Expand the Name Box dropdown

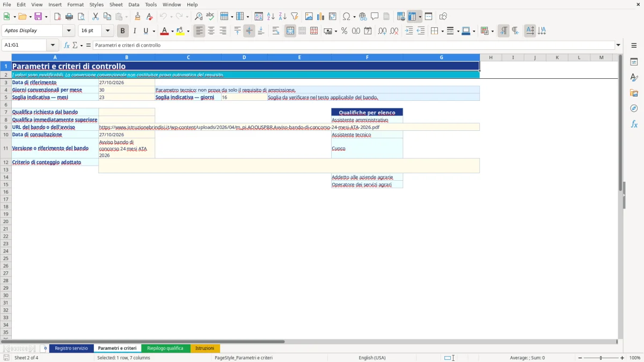pos(53,45)
